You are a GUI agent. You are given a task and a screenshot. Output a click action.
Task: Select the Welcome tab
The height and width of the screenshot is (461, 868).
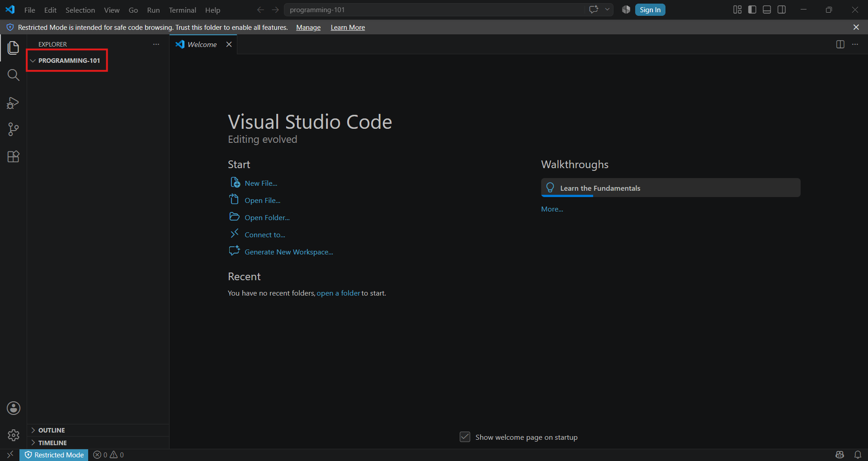pos(202,44)
